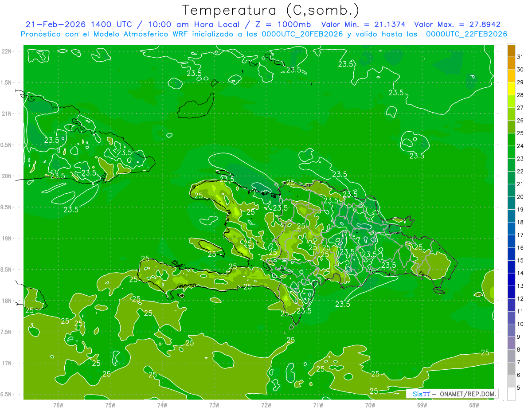Click the color scale label 28
The width and height of the screenshot is (532, 411).
click(520, 95)
